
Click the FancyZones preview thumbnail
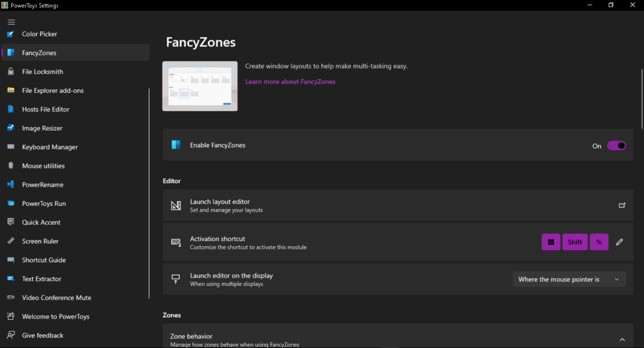pos(200,86)
